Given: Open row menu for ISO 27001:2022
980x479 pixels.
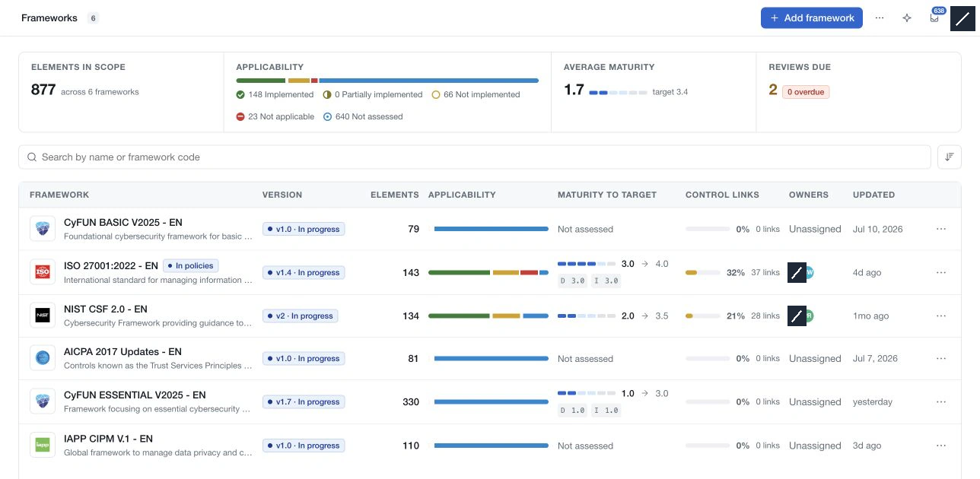Looking at the screenshot, I should pyautogui.click(x=941, y=272).
